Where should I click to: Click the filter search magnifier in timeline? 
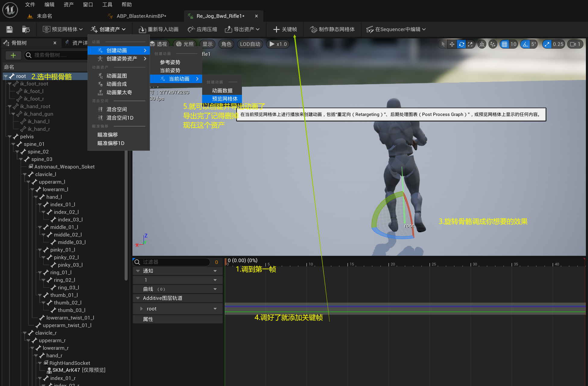tap(137, 262)
